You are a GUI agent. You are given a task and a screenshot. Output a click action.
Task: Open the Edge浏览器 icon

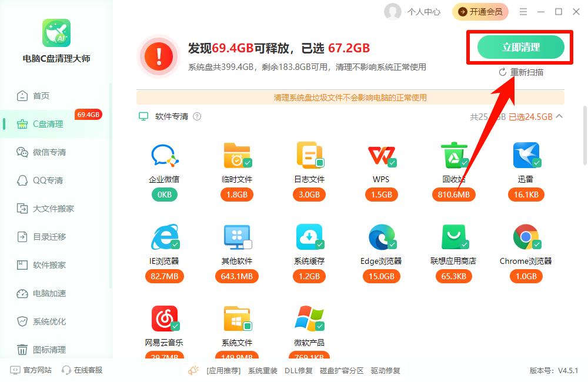coord(382,237)
